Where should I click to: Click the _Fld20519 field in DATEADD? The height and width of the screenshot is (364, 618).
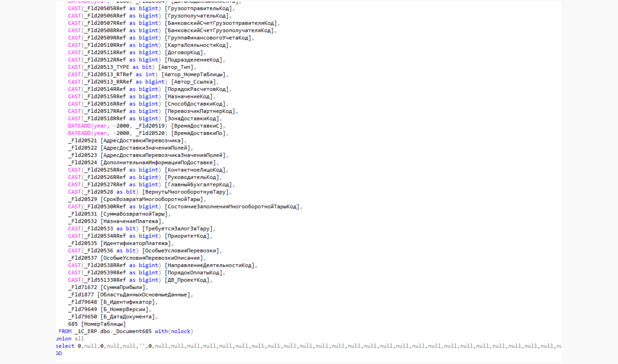coord(150,126)
